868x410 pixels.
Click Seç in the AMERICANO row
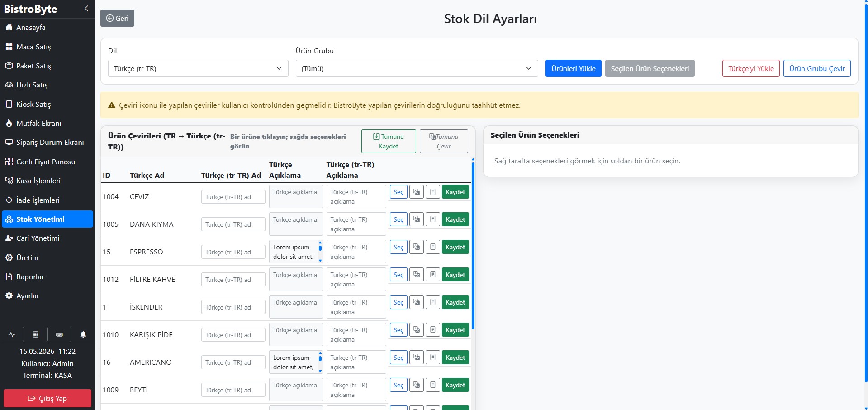(x=398, y=358)
